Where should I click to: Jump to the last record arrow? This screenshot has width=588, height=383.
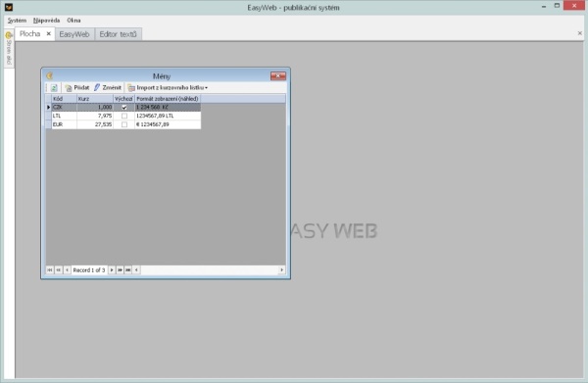coord(128,269)
